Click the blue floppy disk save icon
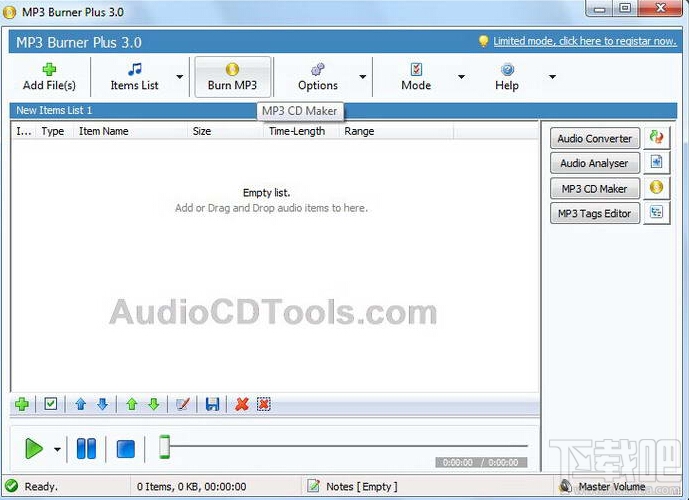The image size is (689, 500). pyautogui.click(x=212, y=404)
